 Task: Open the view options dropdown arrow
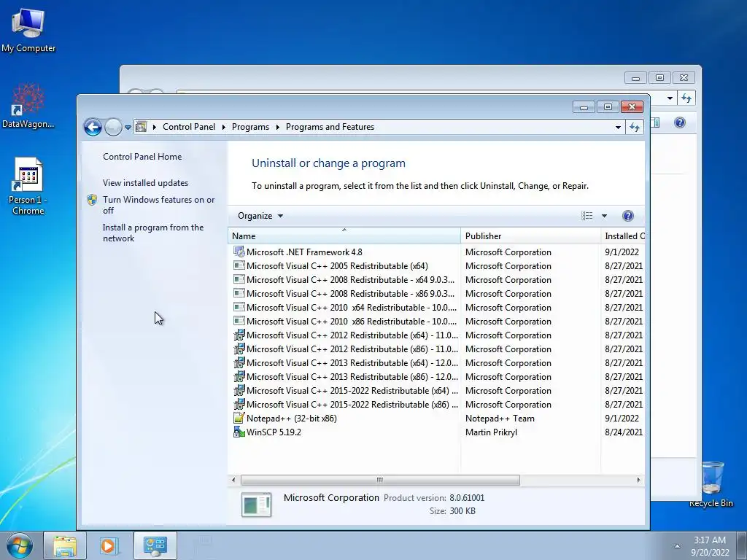click(604, 216)
